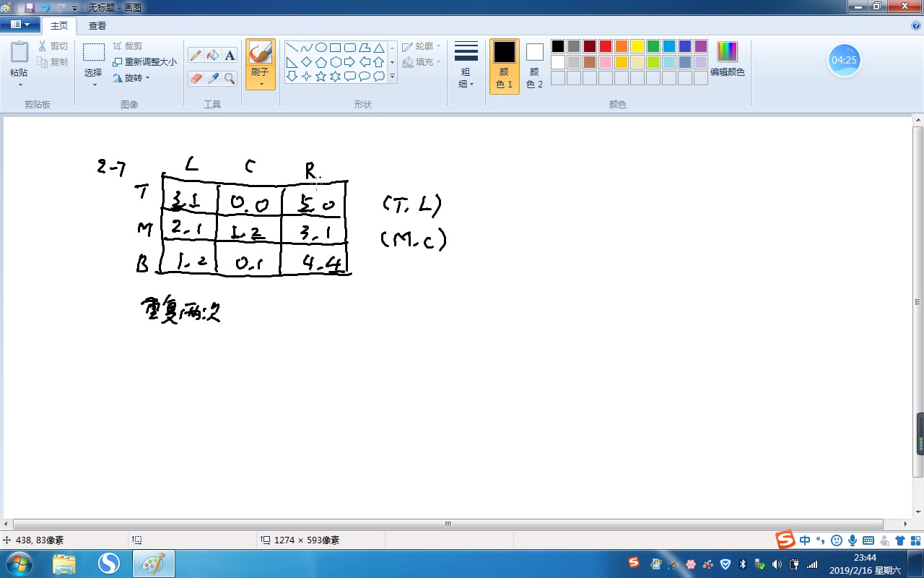Choose the Cloud callout shape

tap(379, 76)
